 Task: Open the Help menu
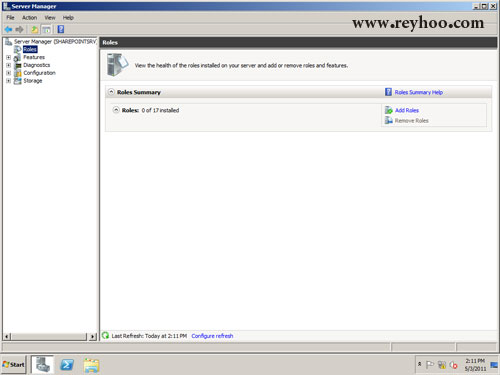[x=68, y=18]
